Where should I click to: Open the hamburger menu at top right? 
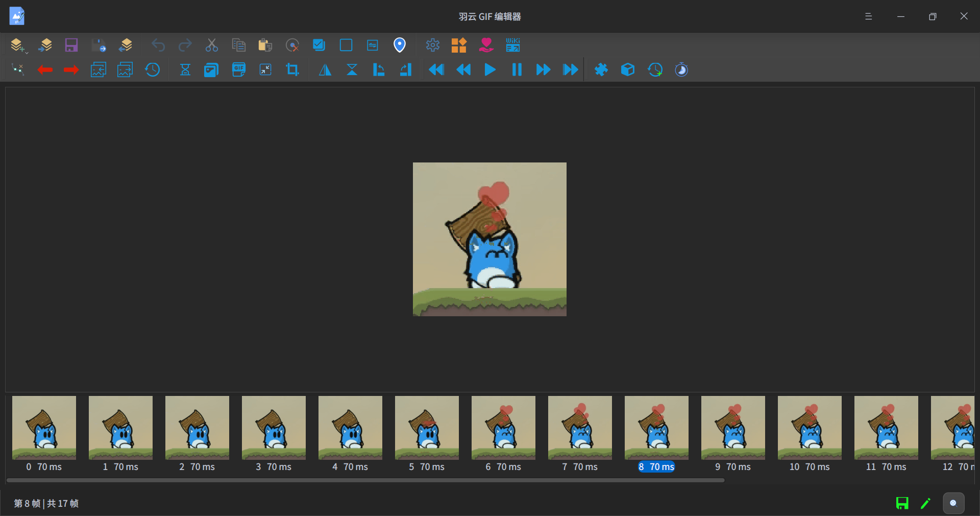(868, 16)
